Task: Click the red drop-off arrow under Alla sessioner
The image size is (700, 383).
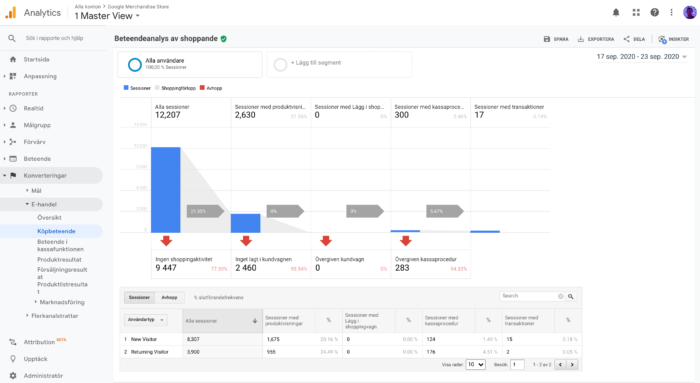Action: [x=166, y=241]
